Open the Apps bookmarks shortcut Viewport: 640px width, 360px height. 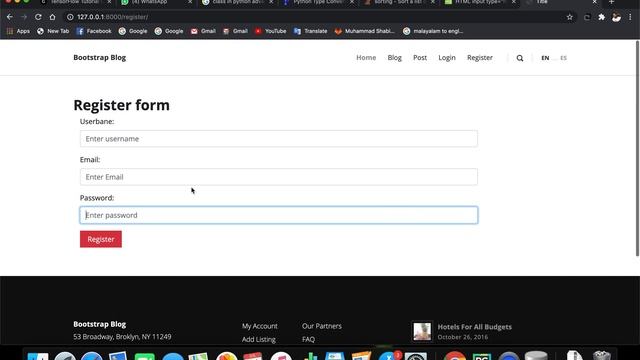(18, 31)
